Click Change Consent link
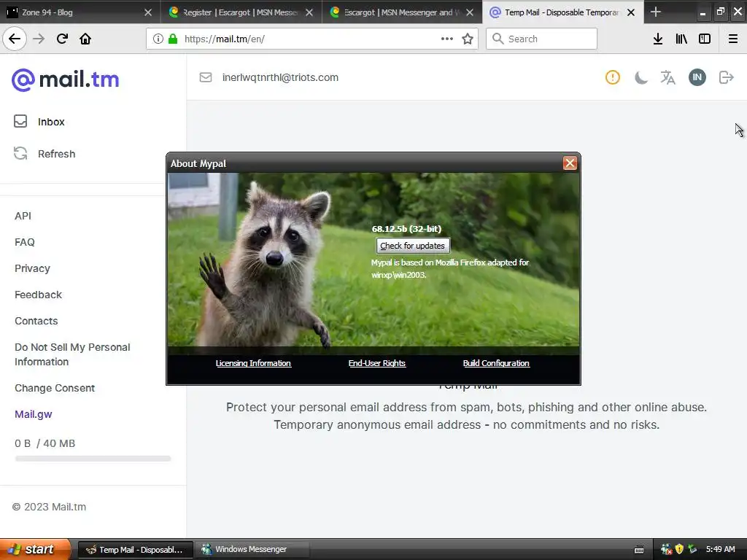The height and width of the screenshot is (560, 747). [x=55, y=388]
